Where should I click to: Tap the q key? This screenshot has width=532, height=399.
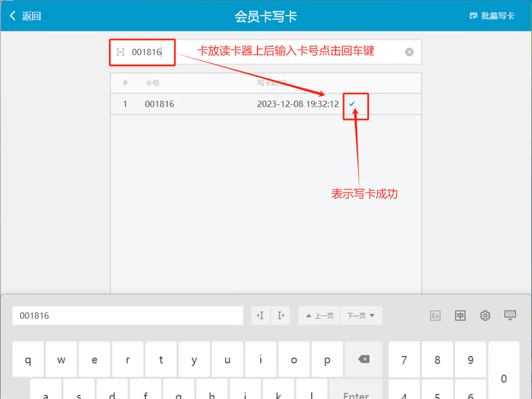tap(28, 359)
